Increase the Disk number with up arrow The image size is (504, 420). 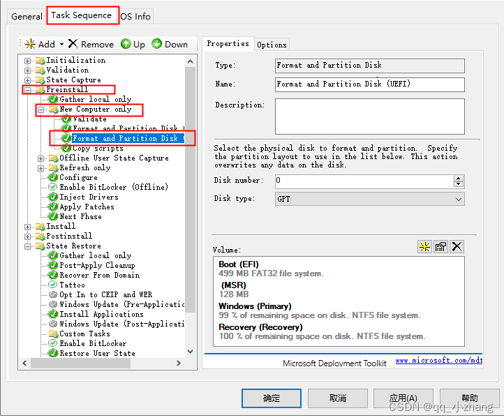(x=459, y=179)
